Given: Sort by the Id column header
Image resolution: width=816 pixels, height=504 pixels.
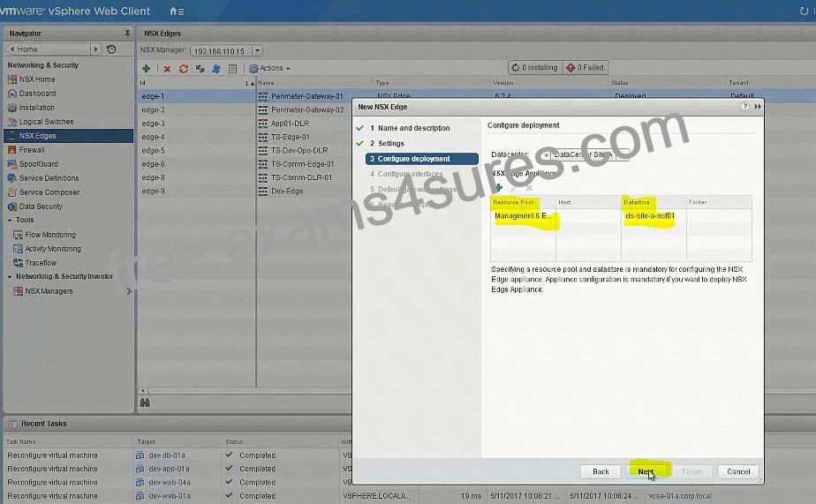Looking at the screenshot, I should point(197,83).
